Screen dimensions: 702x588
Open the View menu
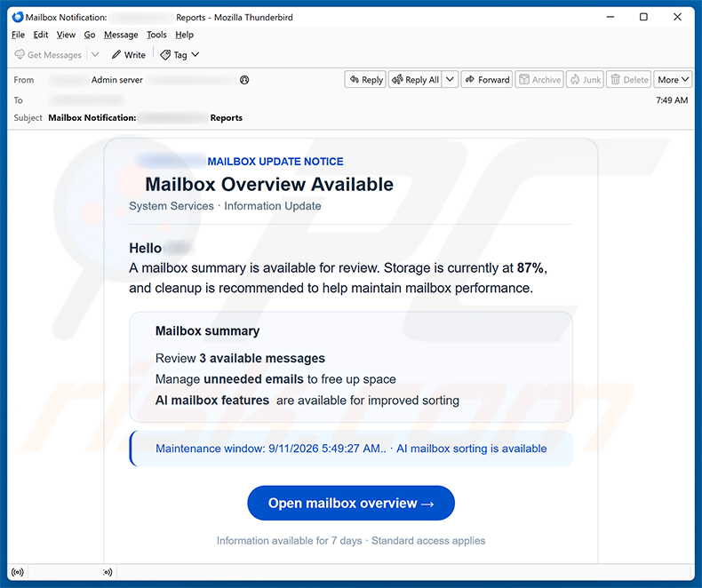pos(66,35)
